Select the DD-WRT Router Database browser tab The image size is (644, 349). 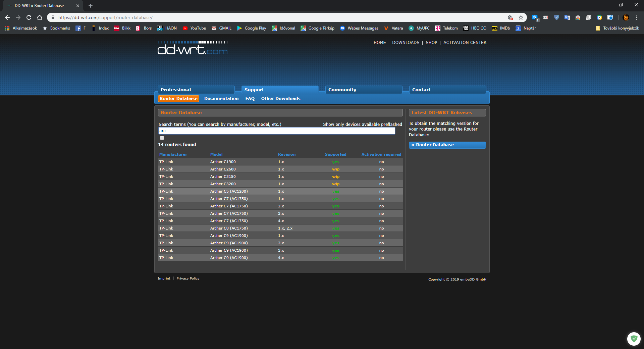pos(43,6)
